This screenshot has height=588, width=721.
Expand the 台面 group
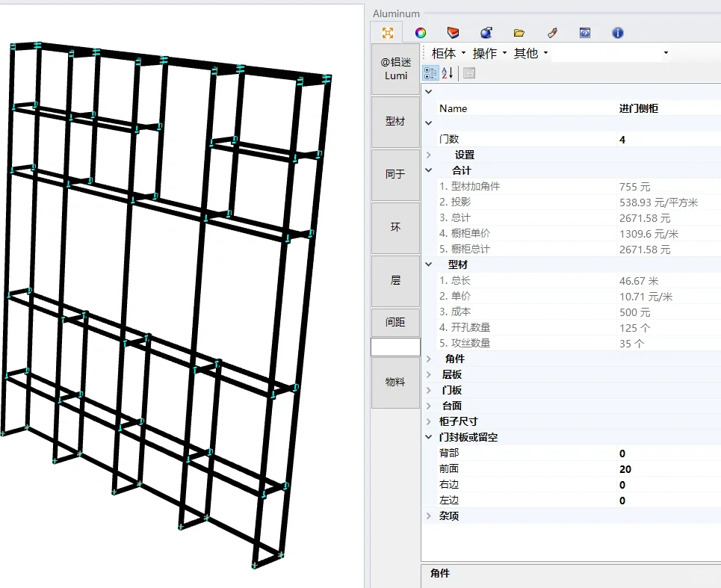pos(429,406)
